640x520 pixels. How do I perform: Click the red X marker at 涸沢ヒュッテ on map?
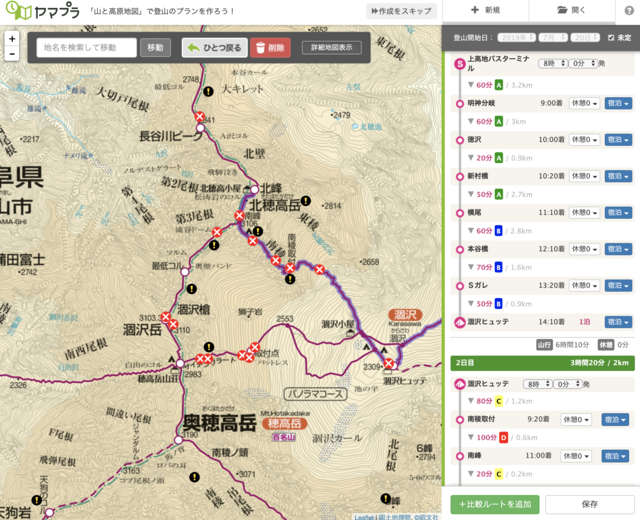[389, 363]
